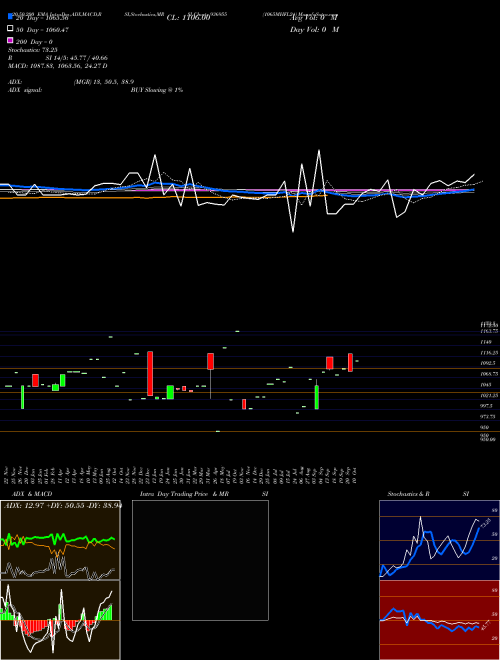The width and height of the screenshot is (500, 660).
Task: Click the blue 20 Day legend swatch
Action: (x=10, y=16)
